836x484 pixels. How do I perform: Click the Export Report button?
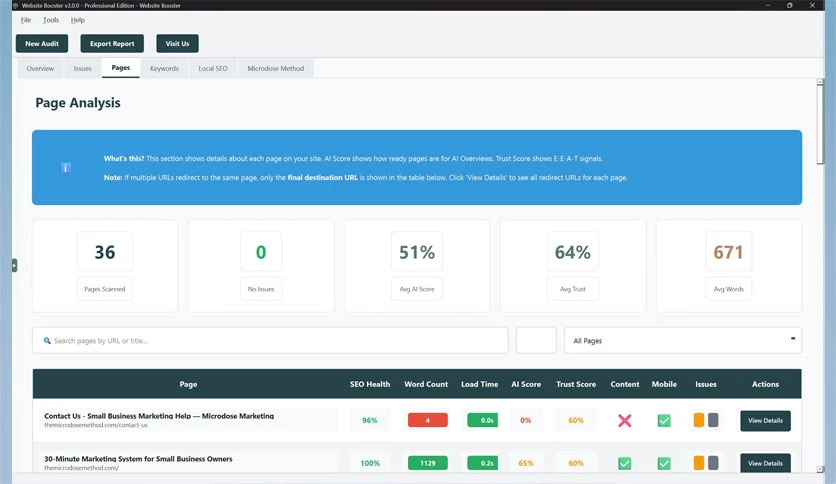point(112,44)
